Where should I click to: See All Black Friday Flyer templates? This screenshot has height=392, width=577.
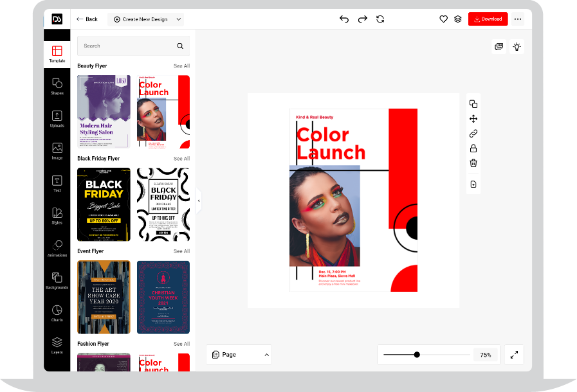[182, 159]
